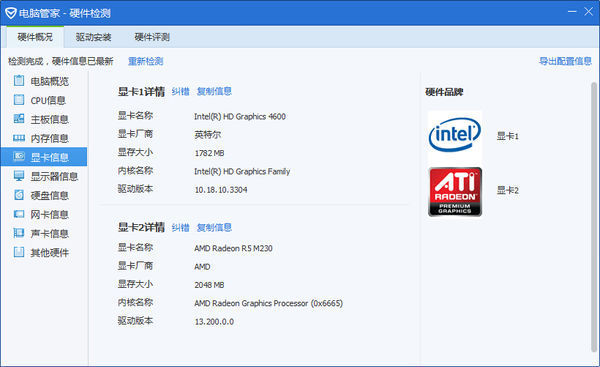Image resolution: width=600 pixels, height=367 pixels.
Task: Click the CPU信息 sidebar icon
Action: point(19,99)
